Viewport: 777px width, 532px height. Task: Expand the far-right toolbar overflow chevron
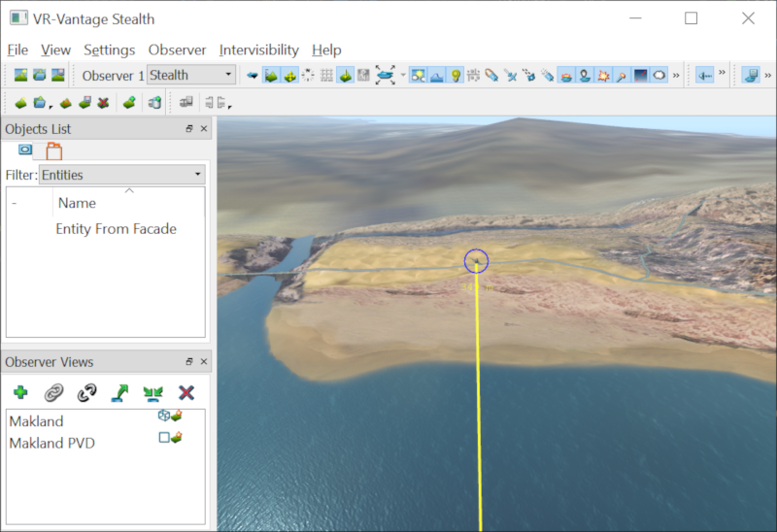point(767,76)
